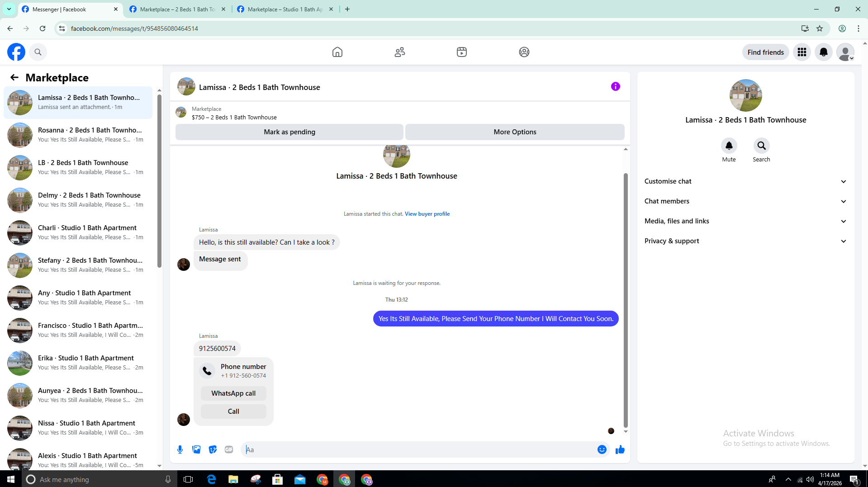Bookmark this page with star icon
Screen dimensions: 868x487
pos(820,28)
